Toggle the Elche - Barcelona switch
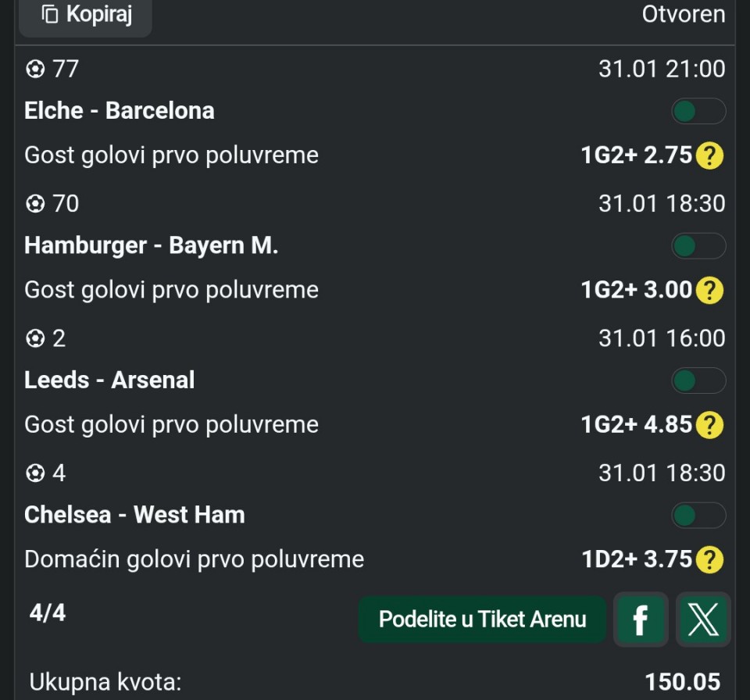The height and width of the screenshot is (700, 750). 698,112
